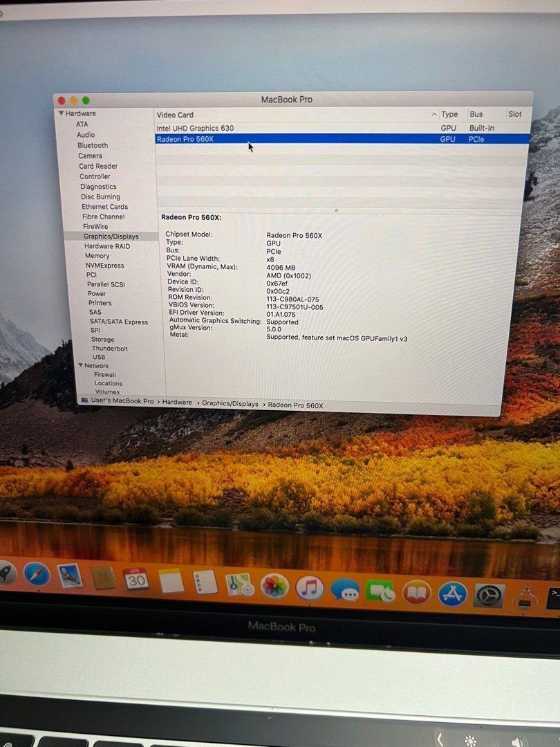The width and height of the screenshot is (560, 747).
Task: Open the Card Reader section
Action: tap(98, 166)
